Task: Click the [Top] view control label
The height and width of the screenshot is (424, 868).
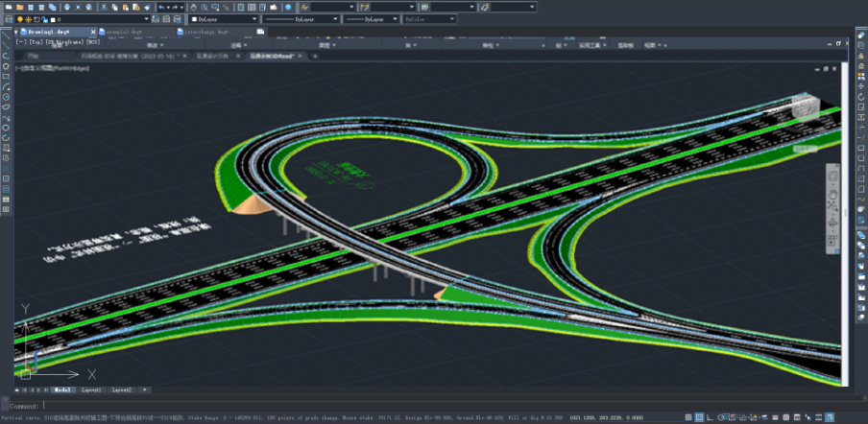Action: [x=35, y=42]
